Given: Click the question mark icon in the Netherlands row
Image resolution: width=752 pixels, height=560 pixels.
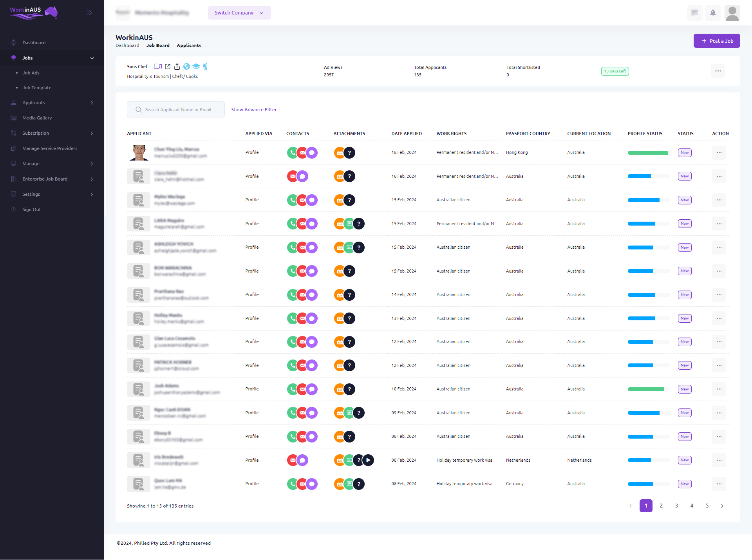Looking at the screenshot, I should point(359,460).
